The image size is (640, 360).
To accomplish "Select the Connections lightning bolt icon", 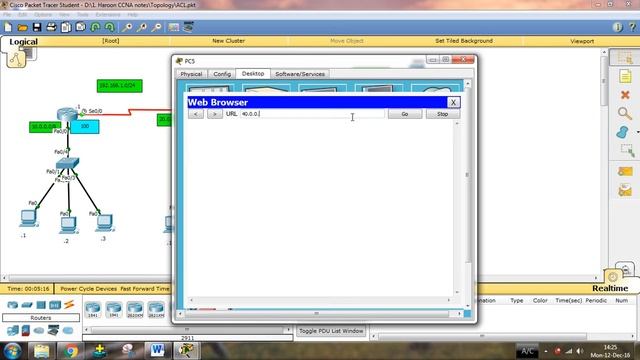I will click(x=69, y=304).
